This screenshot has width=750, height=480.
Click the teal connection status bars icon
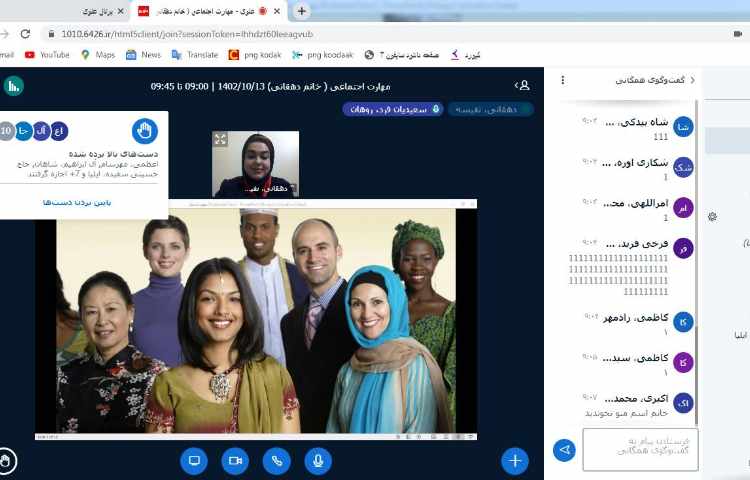click(x=13, y=86)
